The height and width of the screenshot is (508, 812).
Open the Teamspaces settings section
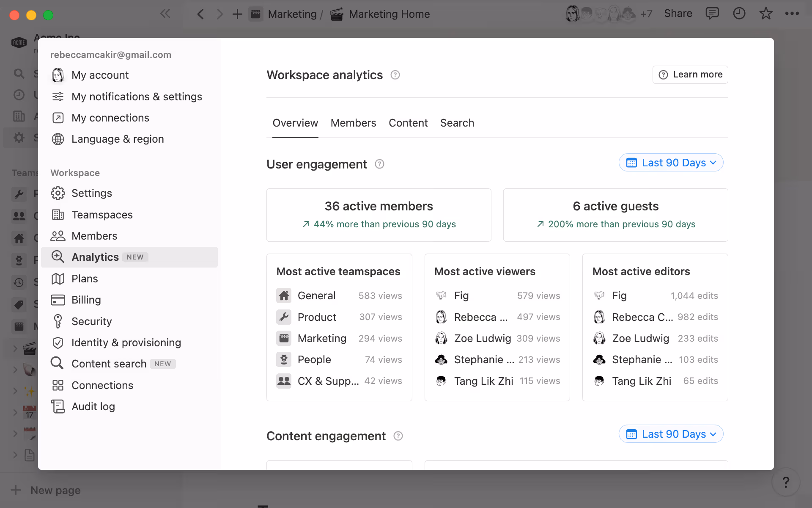(101, 215)
